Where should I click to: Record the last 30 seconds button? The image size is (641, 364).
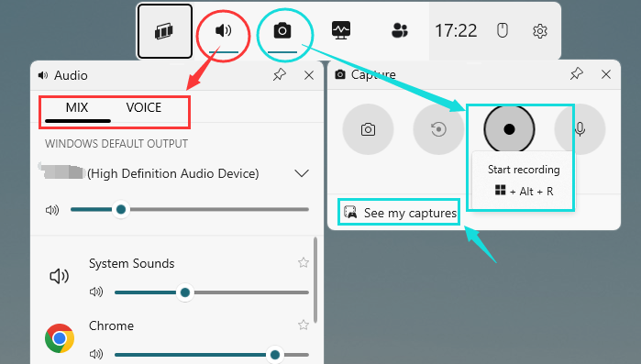click(x=438, y=129)
